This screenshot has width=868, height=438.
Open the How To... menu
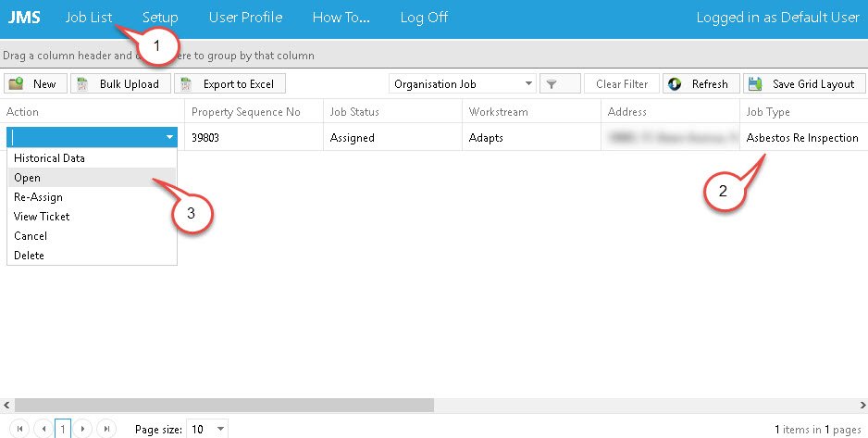[341, 18]
